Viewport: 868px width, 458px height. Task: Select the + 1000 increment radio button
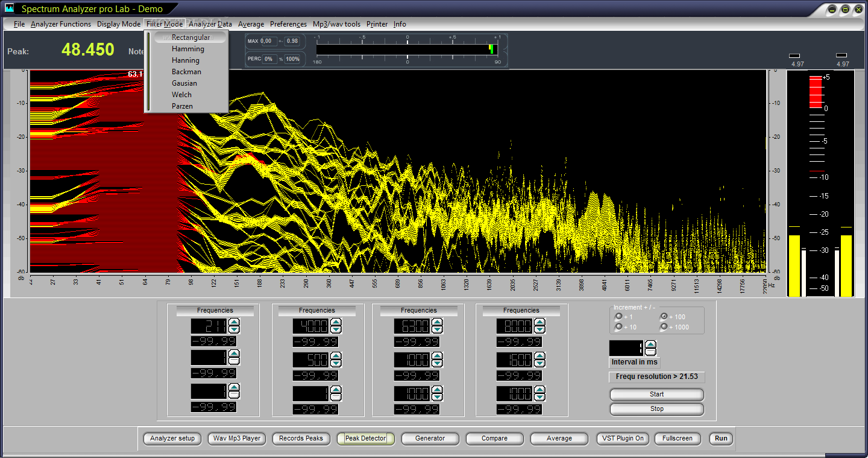(x=664, y=327)
